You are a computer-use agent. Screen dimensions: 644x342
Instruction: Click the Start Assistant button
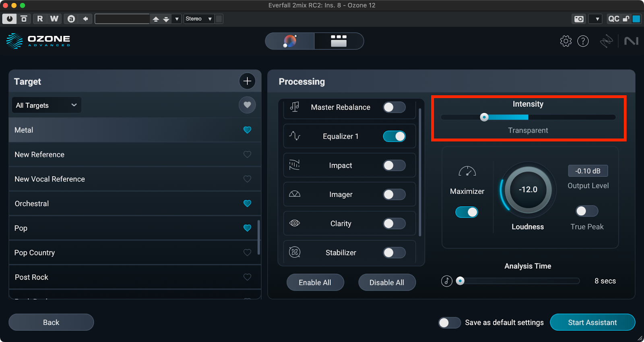(x=592, y=322)
